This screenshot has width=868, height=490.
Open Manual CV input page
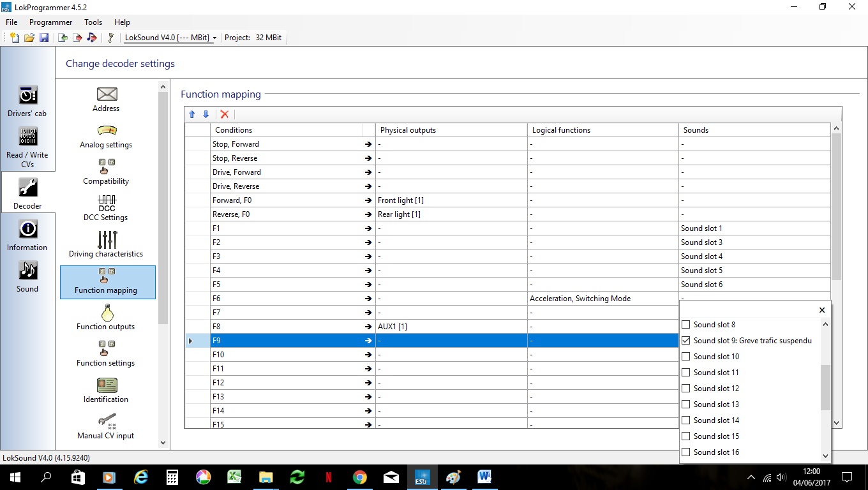click(106, 427)
